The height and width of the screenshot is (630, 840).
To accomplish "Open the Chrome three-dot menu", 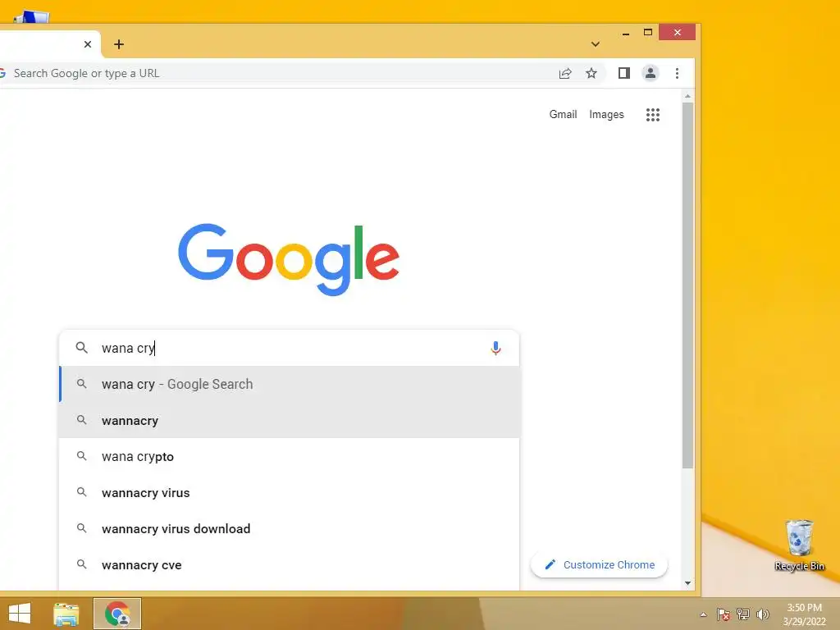I will tap(677, 73).
